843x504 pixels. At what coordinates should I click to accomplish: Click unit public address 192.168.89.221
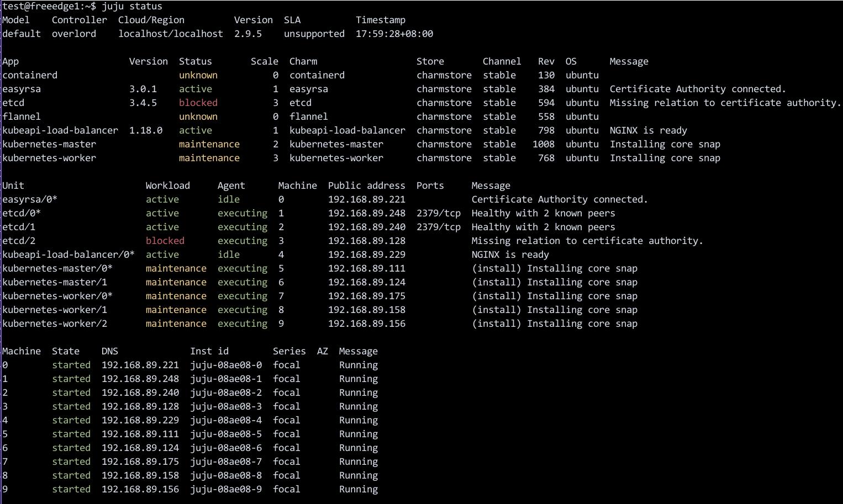[367, 199]
